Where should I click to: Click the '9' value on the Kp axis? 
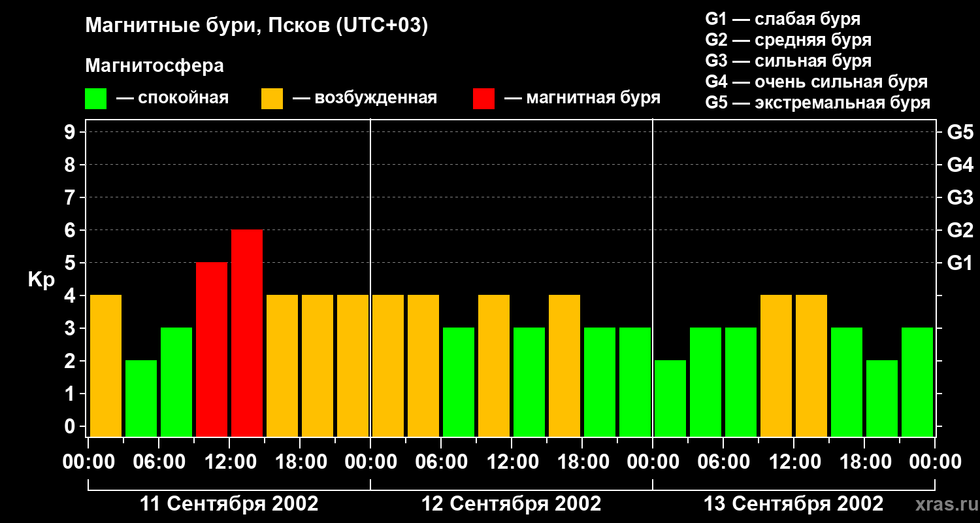[71, 132]
